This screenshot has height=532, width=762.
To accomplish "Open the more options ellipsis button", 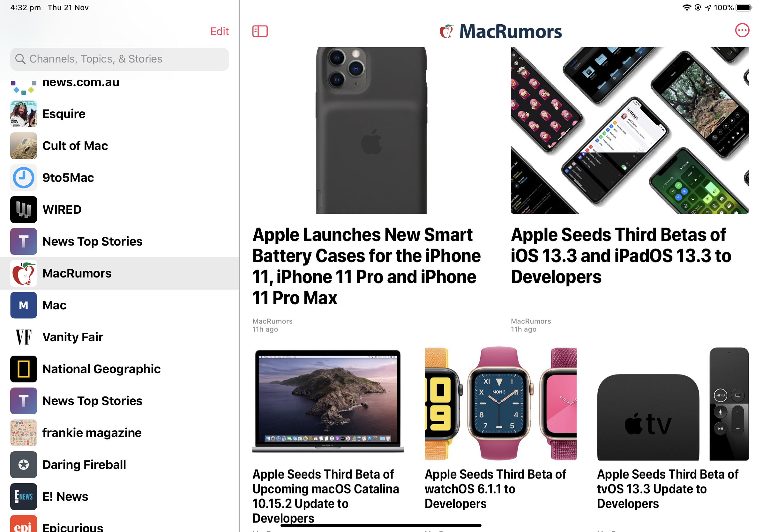I will pos(742,31).
